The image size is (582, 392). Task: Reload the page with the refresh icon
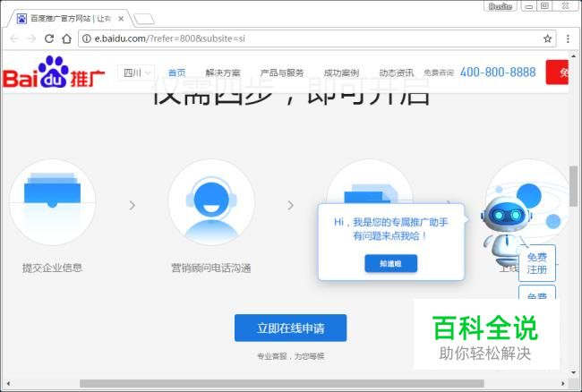click(x=49, y=38)
